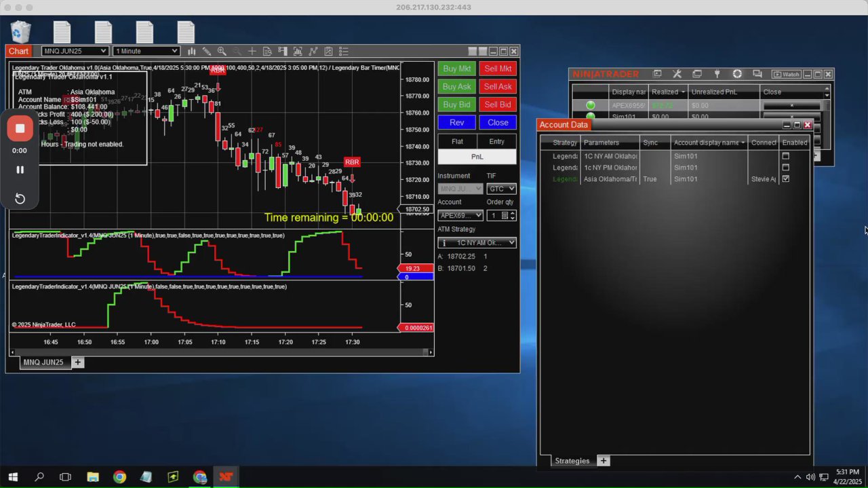Screen dimensions: 868x488
Task: Enable the 1C NY AM Oklahoma strategy checkbox
Action: [786, 156]
